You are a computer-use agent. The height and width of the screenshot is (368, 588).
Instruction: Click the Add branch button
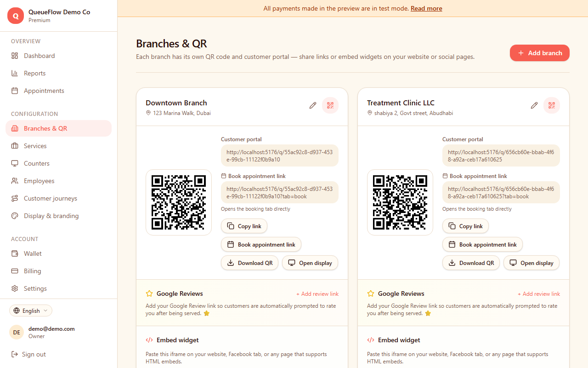tap(540, 53)
